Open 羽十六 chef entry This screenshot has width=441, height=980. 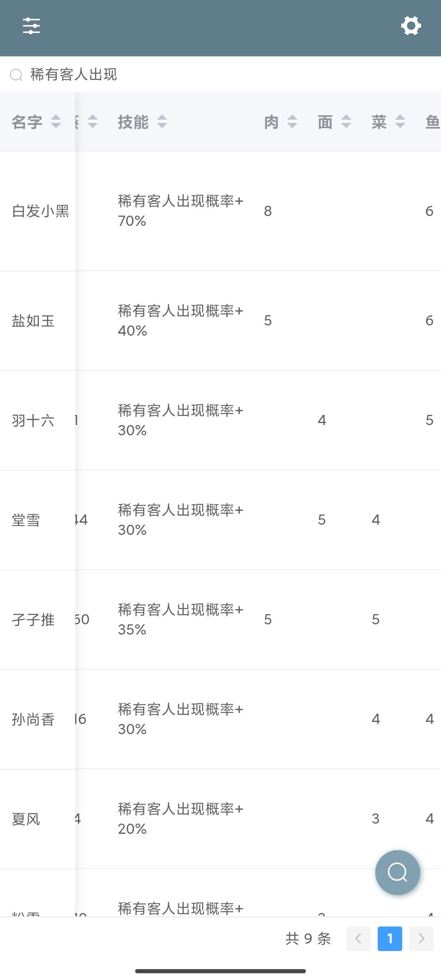33,421
